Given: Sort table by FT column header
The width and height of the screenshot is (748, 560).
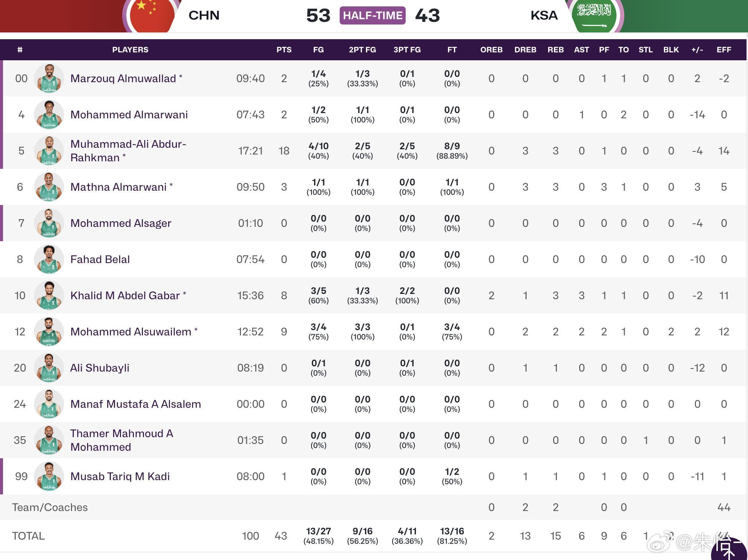Looking at the screenshot, I should pyautogui.click(x=452, y=50).
